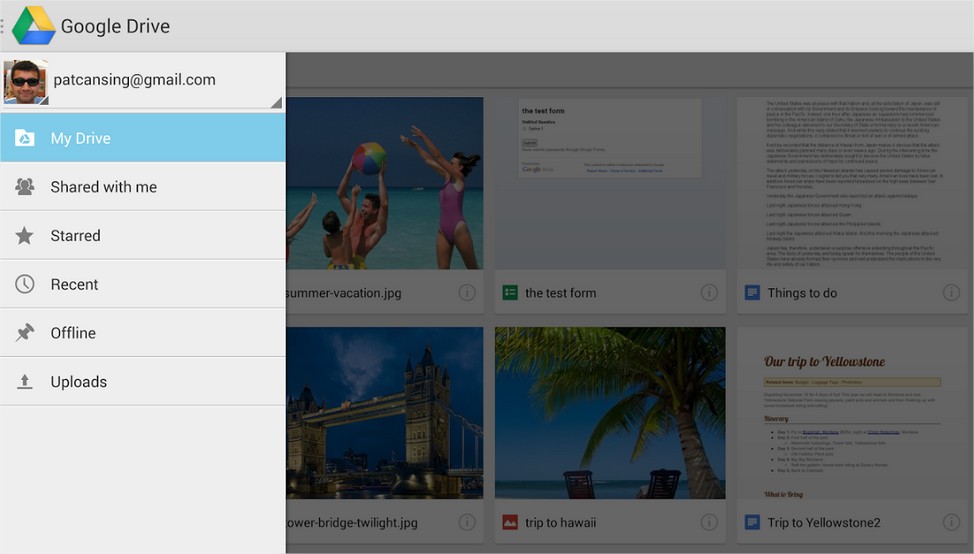Click the Recent clock icon
The height and width of the screenshot is (554, 974).
point(25,284)
